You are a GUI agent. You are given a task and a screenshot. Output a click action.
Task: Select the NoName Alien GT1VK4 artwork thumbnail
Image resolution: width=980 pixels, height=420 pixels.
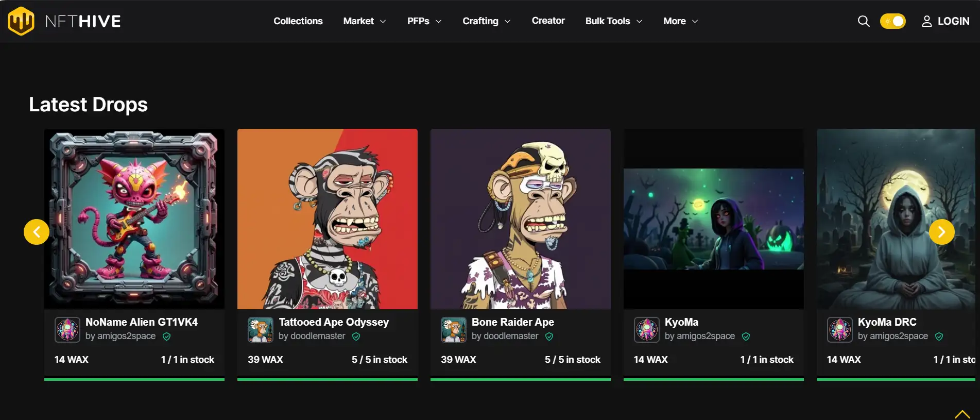[x=134, y=219]
